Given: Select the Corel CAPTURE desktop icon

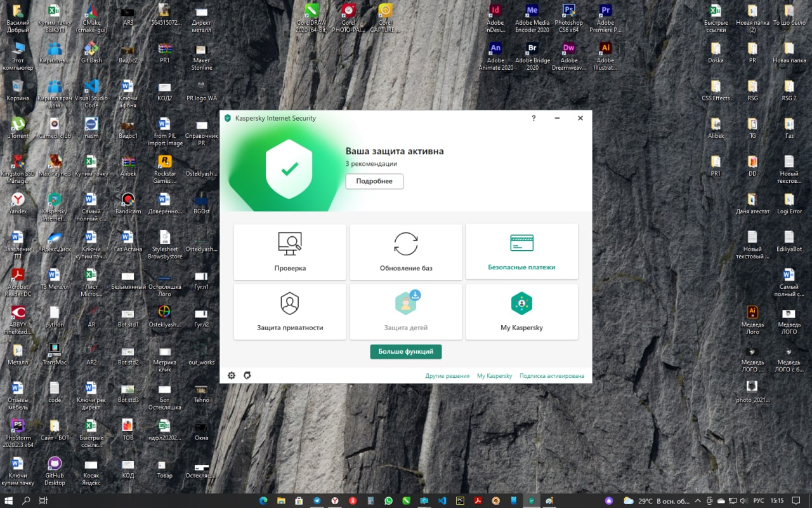Looking at the screenshot, I should pyautogui.click(x=385, y=18).
